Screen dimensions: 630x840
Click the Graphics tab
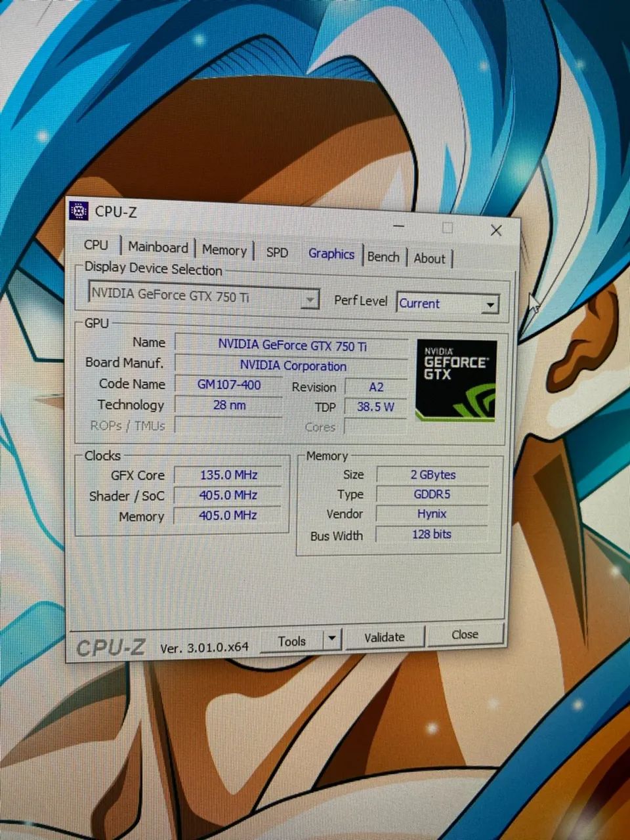(331, 254)
